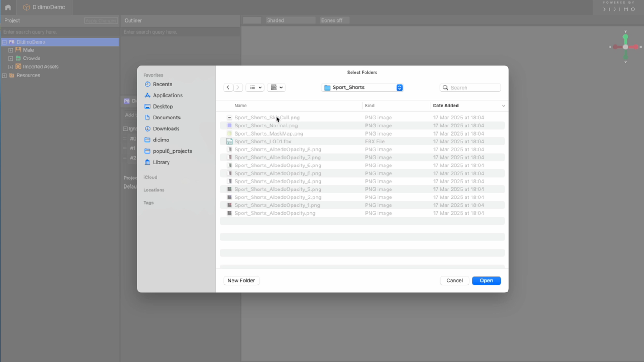Screen dimensions: 644x362
Task: Select Sport_Shorts_AlbedoOpacity_6.png row
Action: coord(362,165)
